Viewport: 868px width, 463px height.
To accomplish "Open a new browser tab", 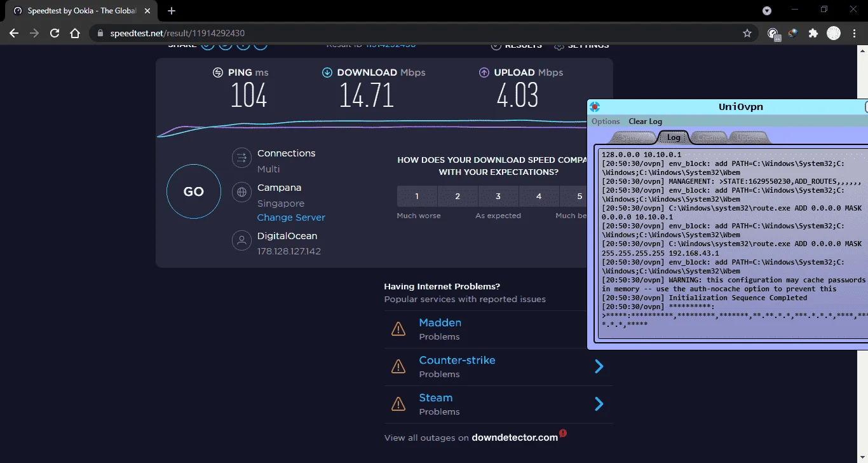I will (x=172, y=11).
